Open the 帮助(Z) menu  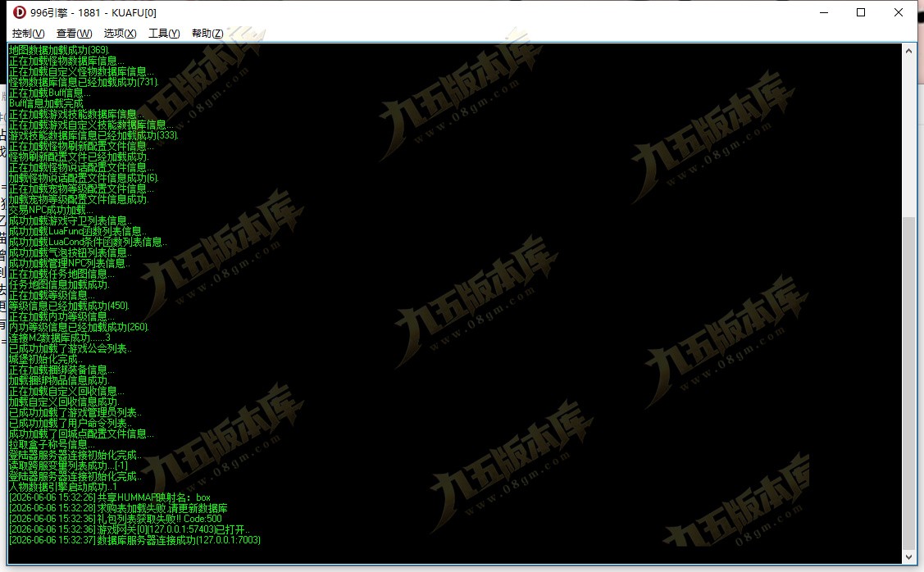pyautogui.click(x=207, y=34)
